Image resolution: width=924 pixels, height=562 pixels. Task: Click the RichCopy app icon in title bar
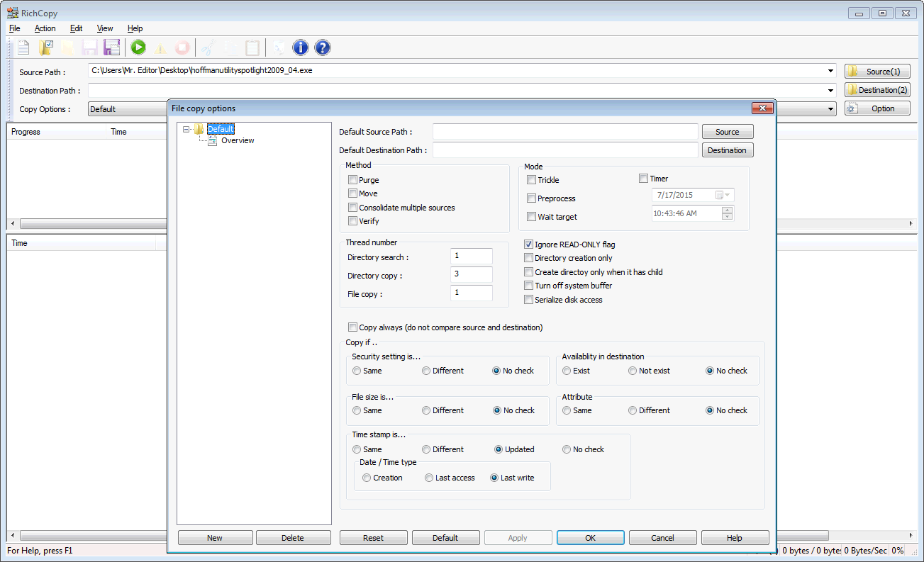(x=13, y=12)
